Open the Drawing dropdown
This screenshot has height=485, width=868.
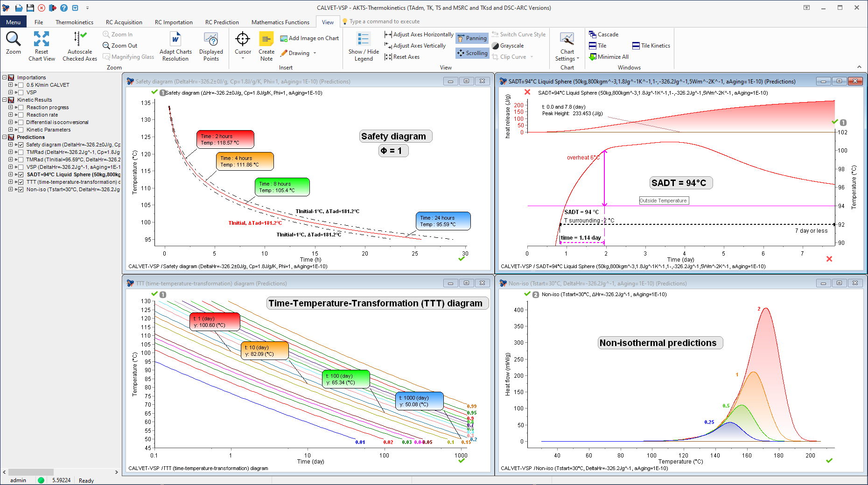pos(299,53)
